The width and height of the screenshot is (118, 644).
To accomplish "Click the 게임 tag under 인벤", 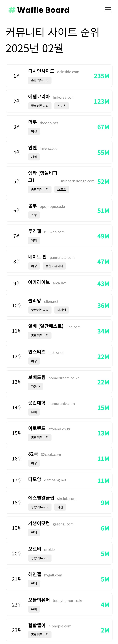I will coord(34,157).
